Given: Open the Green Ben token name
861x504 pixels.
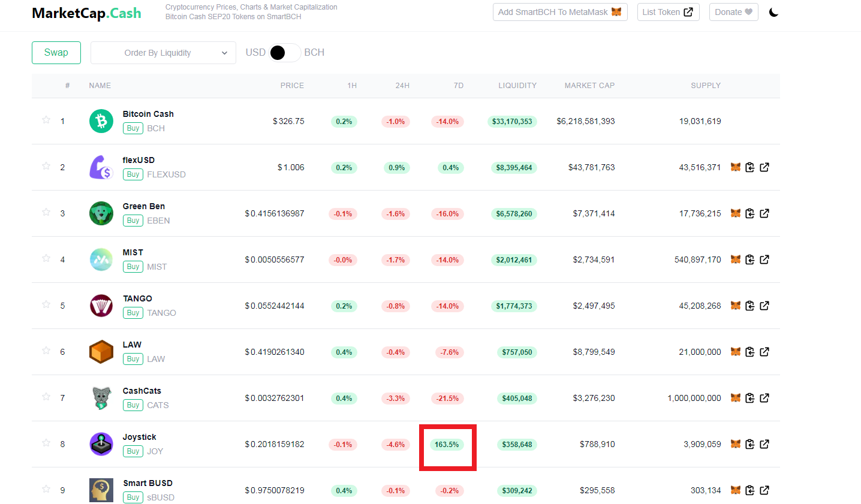Looking at the screenshot, I should (x=144, y=206).
